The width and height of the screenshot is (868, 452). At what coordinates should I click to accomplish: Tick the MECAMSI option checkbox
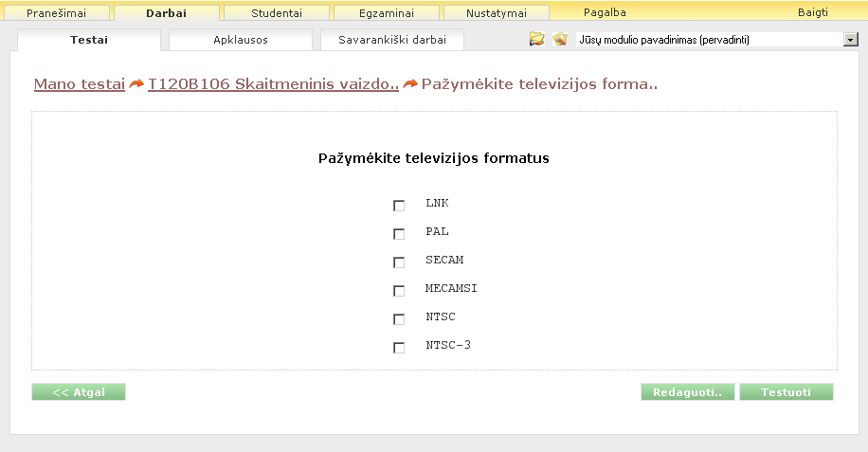(399, 291)
